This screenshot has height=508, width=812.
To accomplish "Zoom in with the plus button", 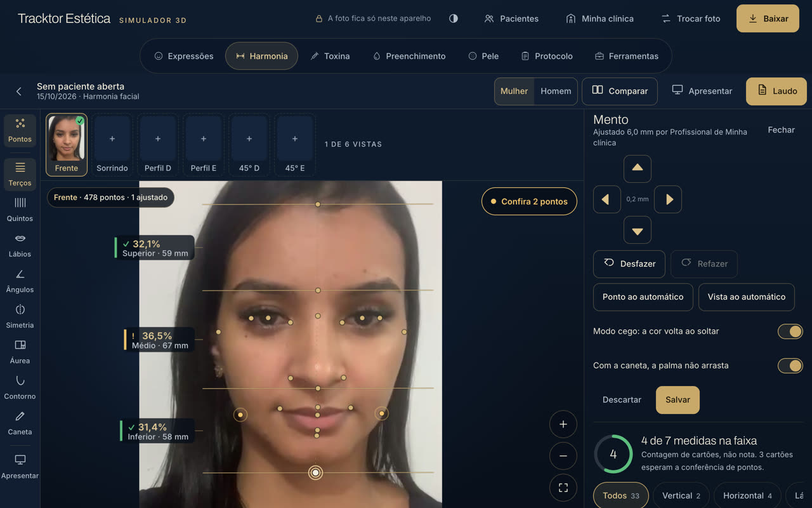I will [x=563, y=424].
